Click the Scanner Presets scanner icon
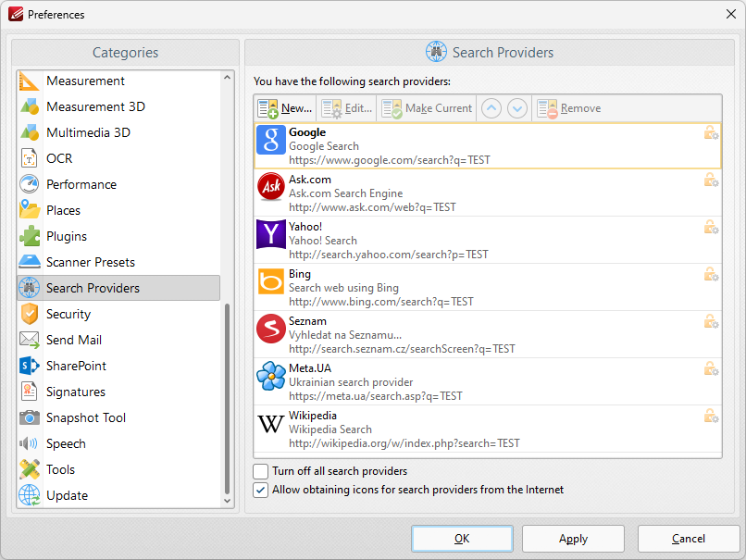Screen dimensions: 746x560 click(x=29, y=262)
